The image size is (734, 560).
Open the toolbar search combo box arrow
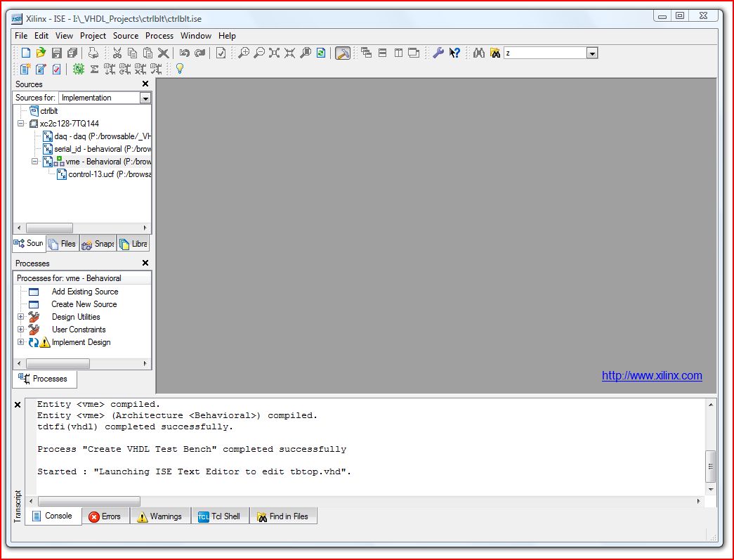pos(592,53)
